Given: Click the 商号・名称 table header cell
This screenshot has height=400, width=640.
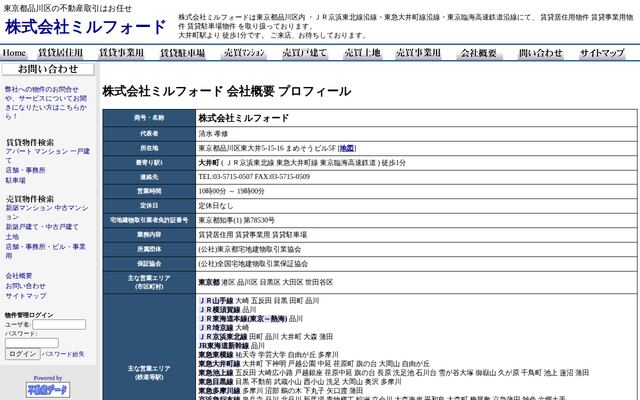Looking at the screenshot, I should point(149,118).
